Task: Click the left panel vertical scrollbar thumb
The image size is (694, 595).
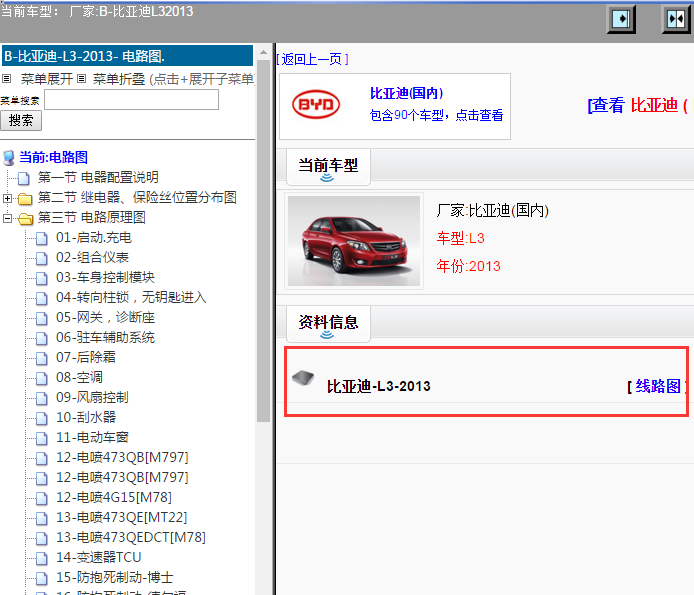Action: [x=263, y=241]
